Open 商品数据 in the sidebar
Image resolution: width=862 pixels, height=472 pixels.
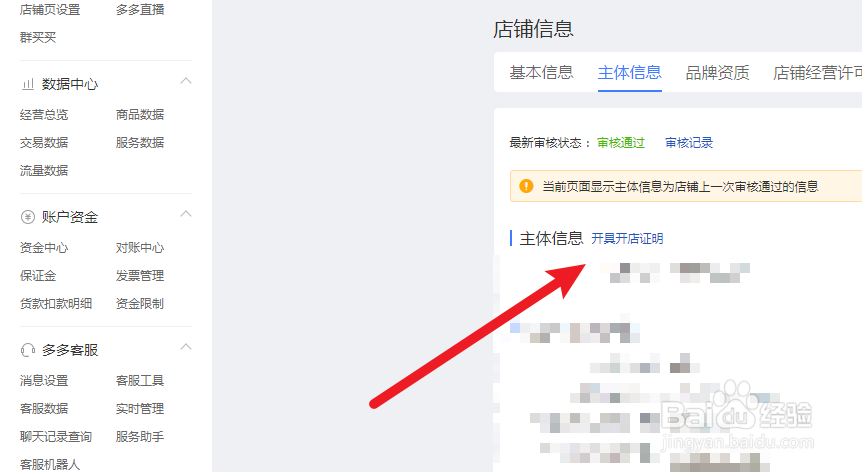tap(140, 115)
